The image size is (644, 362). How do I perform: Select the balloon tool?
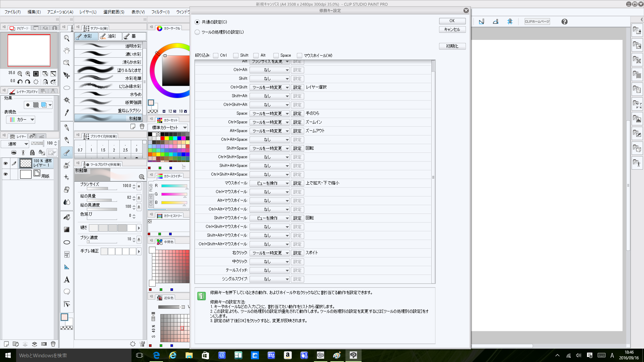pyautogui.click(x=67, y=292)
